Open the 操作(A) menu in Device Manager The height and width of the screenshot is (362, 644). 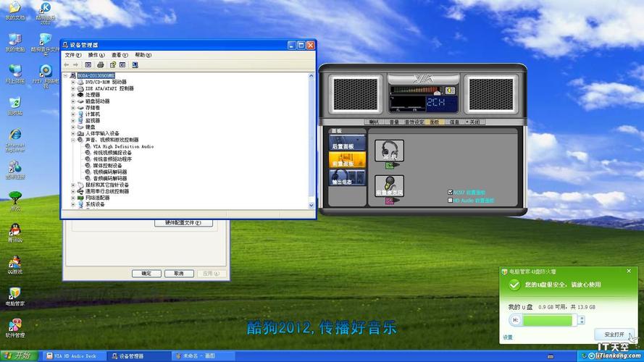click(96, 55)
